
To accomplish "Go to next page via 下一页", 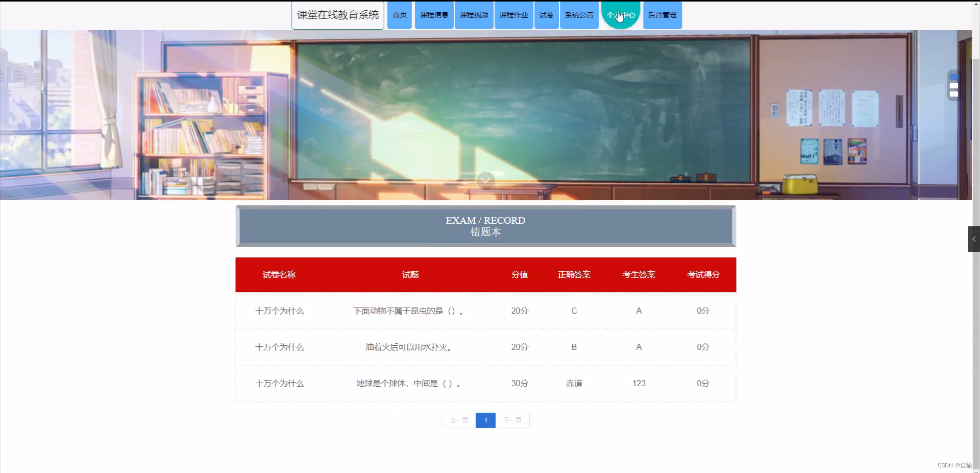I will tap(512, 420).
